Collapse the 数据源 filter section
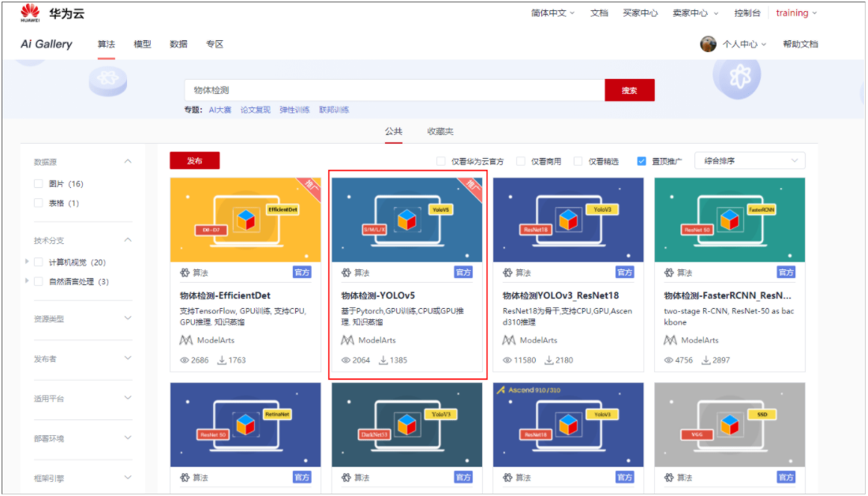Viewport: 868px width, 496px height. [x=128, y=161]
